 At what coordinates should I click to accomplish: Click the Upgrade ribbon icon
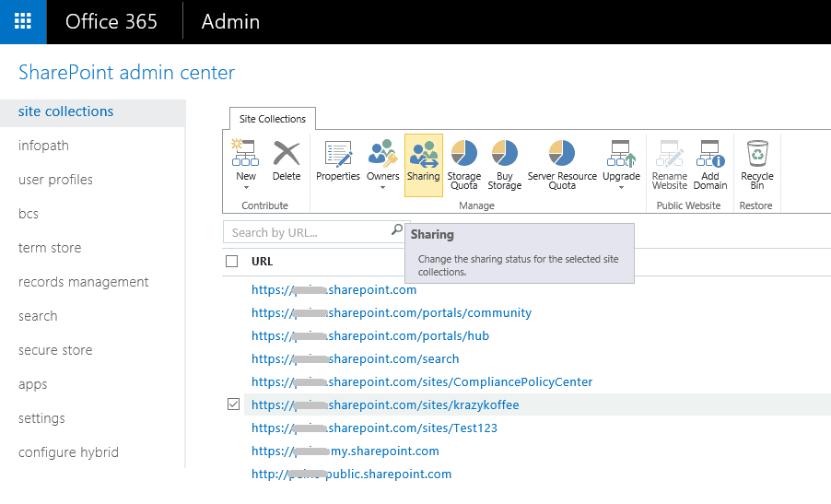[621, 153]
